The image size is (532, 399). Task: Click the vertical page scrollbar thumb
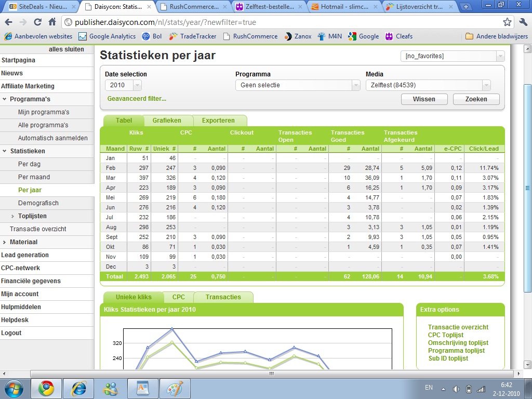[x=527, y=188]
